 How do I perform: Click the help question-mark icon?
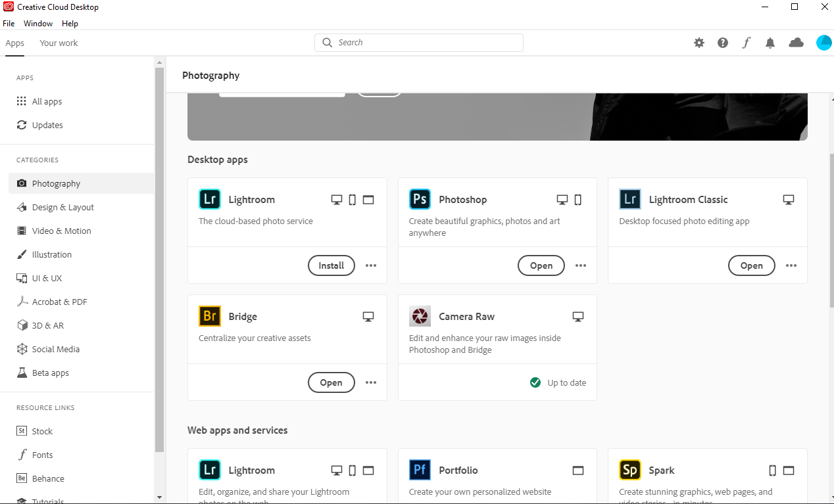[722, 42]
